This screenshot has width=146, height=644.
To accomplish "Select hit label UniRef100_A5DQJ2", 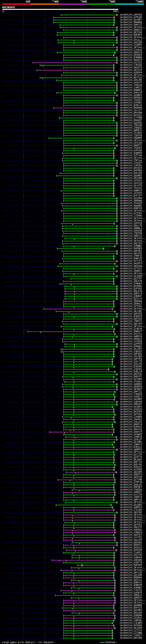I will coord(131,595).
